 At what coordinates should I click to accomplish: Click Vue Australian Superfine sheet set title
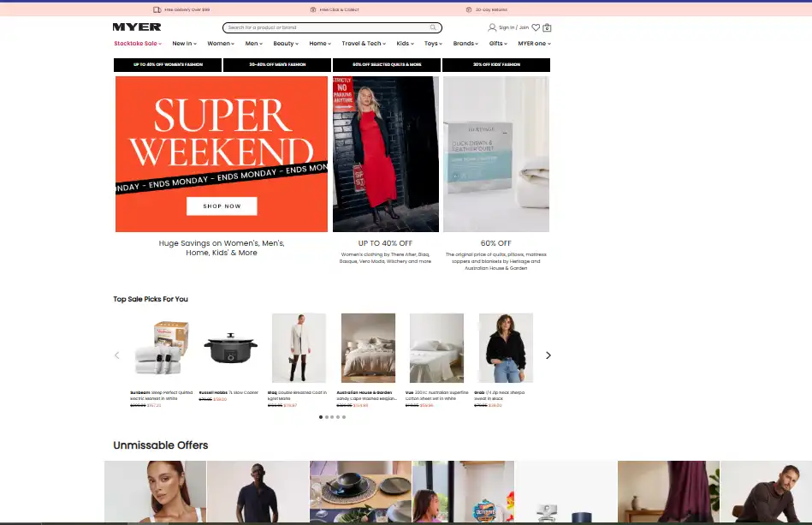pyautogui.click(x=436, y=396)
